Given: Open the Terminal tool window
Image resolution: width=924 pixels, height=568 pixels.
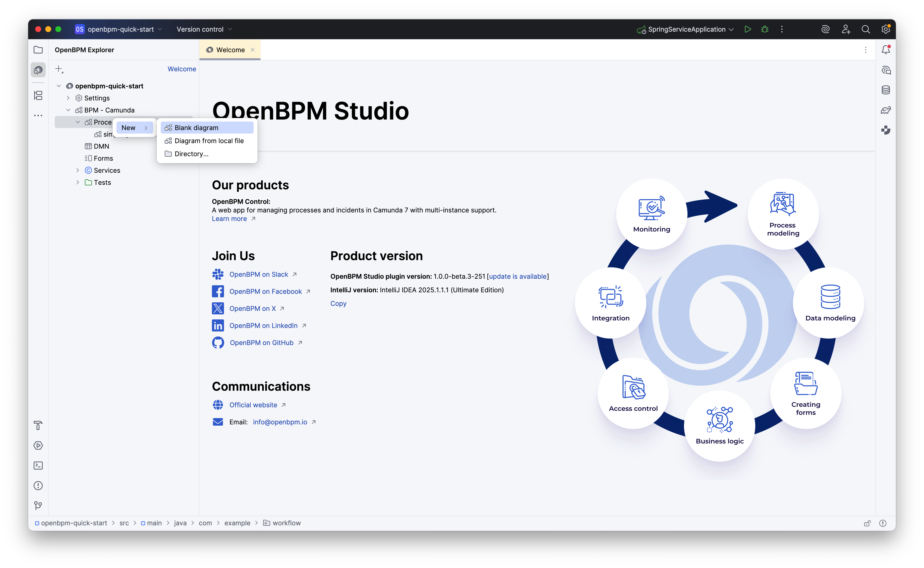Looking at the screenshot, I should [x=38, y=466].
